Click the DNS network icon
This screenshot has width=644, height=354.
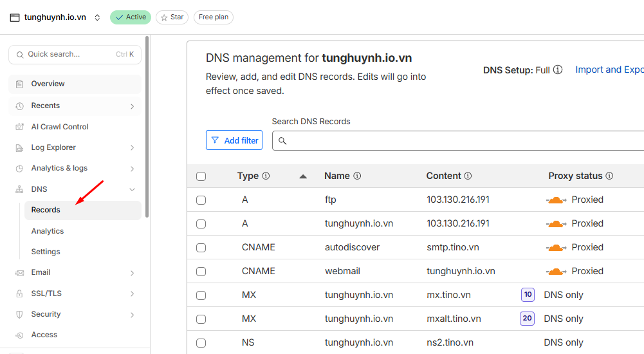tap(19, 189)
